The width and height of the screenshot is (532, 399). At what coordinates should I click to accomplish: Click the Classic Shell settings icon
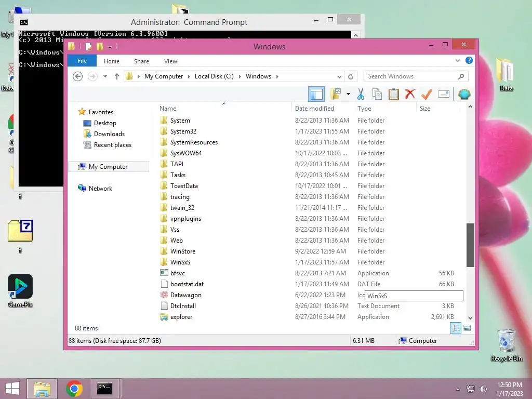pyautogui.click(x=464, y=94)
